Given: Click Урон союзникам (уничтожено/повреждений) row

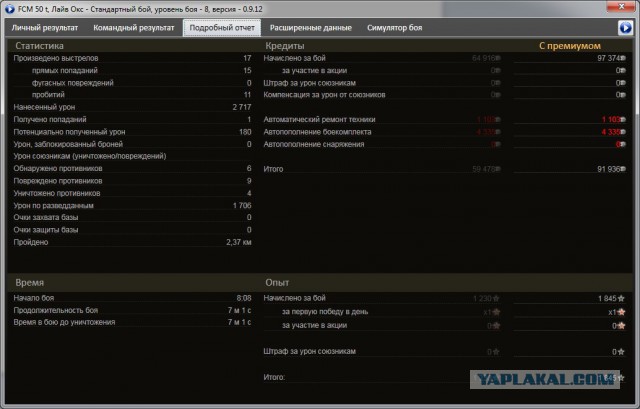Looking at the screenshot, I should click(x=132, y=156).
